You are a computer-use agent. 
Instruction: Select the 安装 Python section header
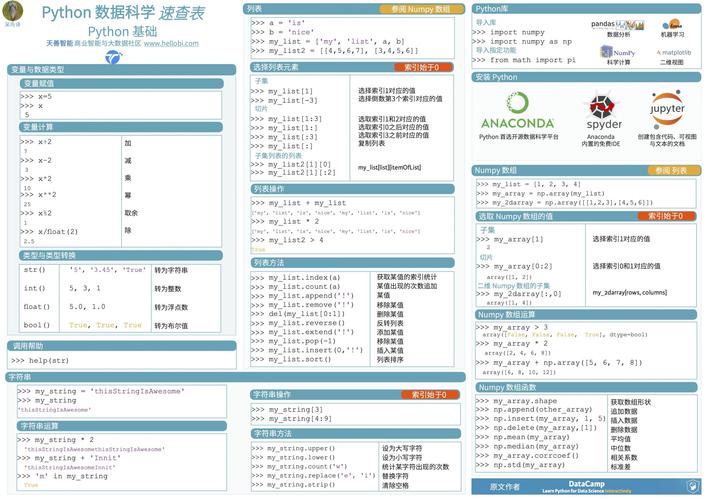(x=586, y=77)
